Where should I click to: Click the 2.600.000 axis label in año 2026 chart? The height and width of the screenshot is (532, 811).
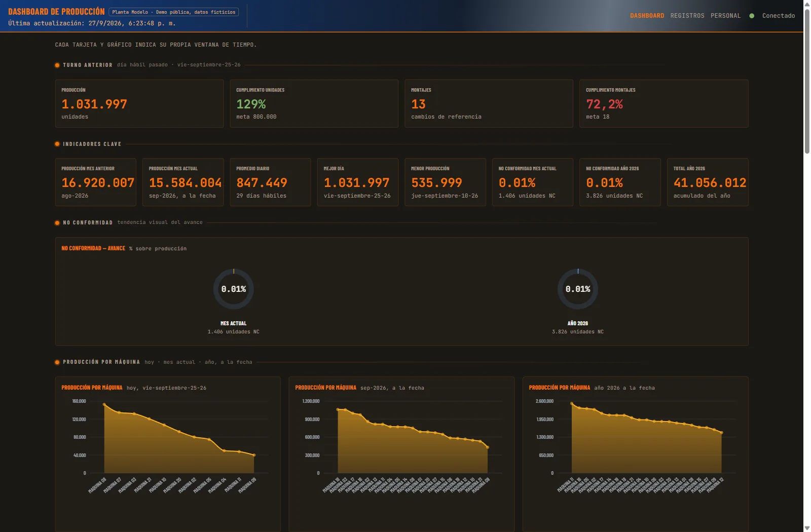544,401
